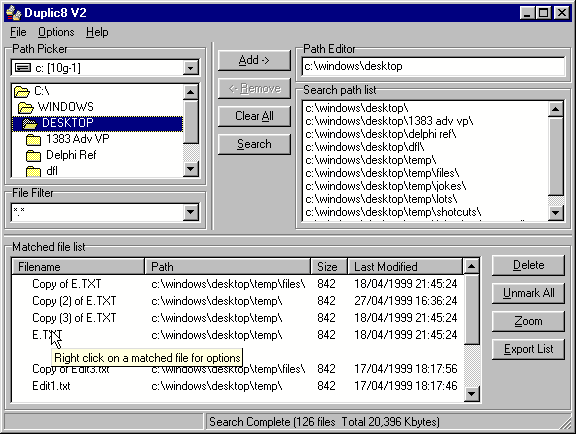576x434 pixels.
Task: Click the <- Remove button
Action: (254, 89)
